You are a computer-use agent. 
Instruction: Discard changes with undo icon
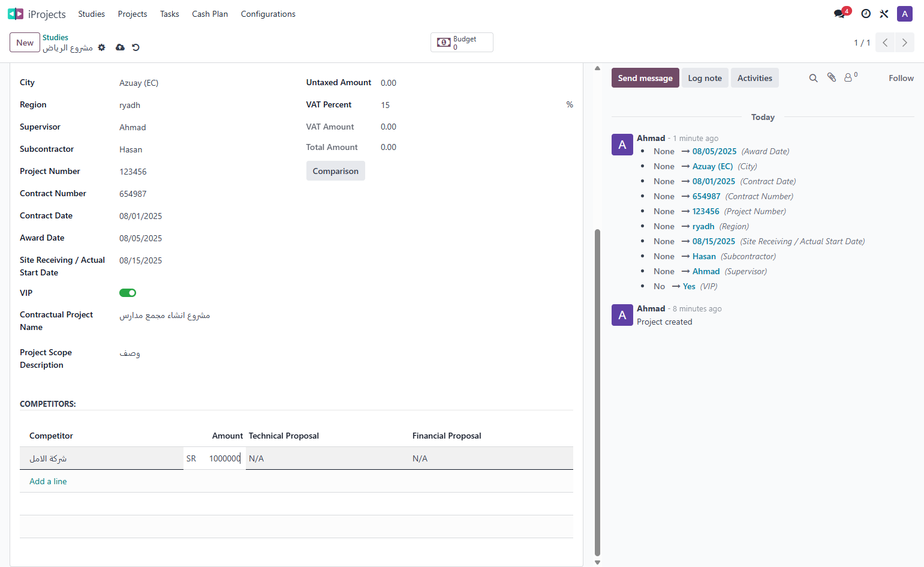136,47
